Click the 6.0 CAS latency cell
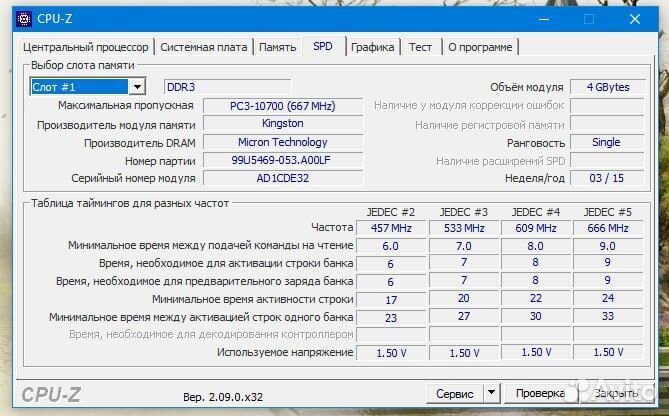Image resolution: width=669 pixels, height=416 pixels. [x=391, y=246]
